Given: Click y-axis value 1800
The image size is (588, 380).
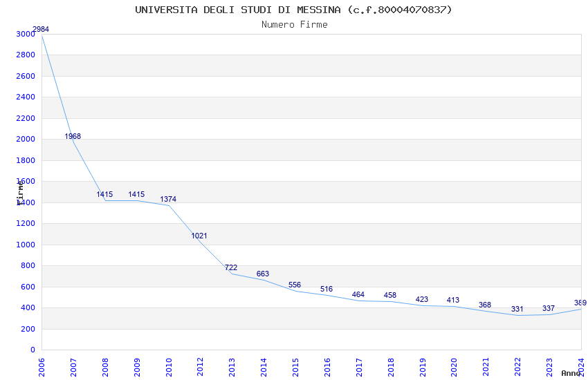Looking at the screenshot, I should (x=26, y=160).
